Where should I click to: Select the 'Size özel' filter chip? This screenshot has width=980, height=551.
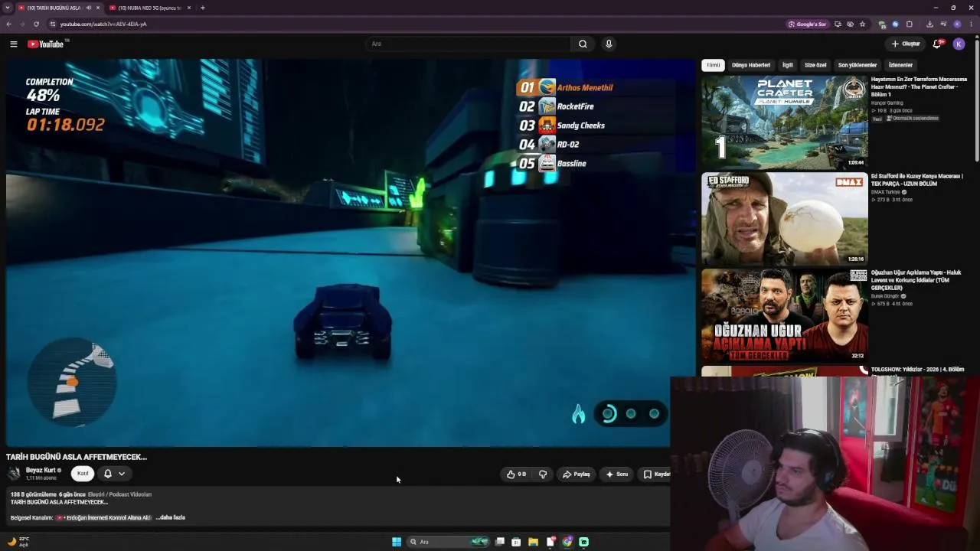(x=815, y=65)
